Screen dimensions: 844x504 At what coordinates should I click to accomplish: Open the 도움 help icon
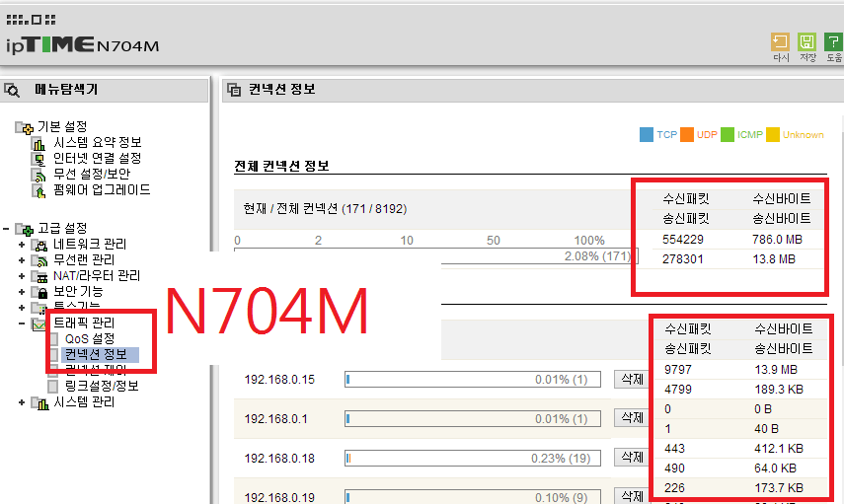pos(834,42)
